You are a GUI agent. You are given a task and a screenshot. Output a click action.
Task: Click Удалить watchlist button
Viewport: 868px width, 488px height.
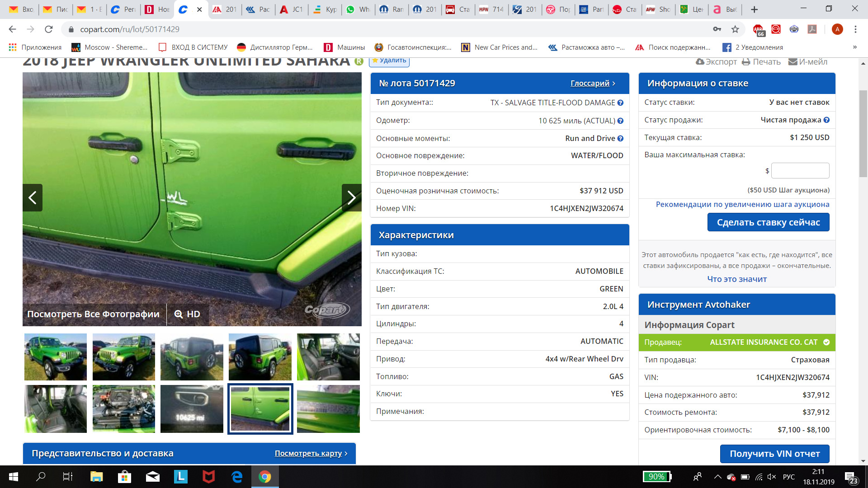tap(389, 61)
